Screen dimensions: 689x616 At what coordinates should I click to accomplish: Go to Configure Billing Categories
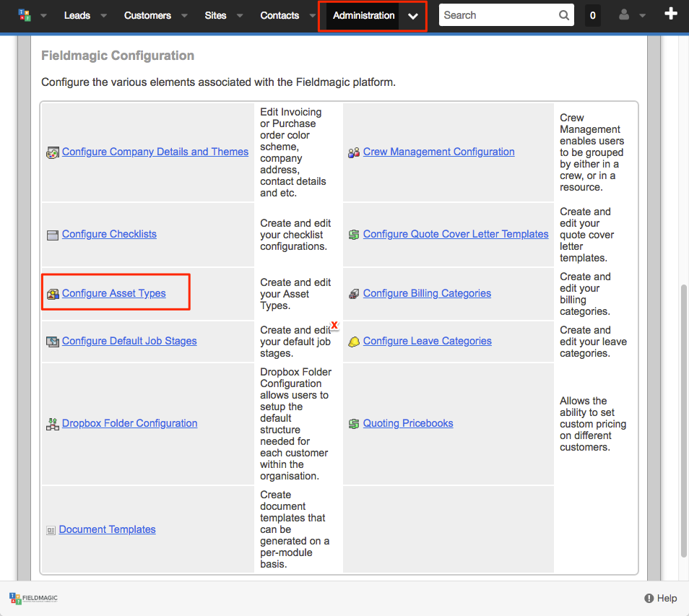(x=427, y=293)
